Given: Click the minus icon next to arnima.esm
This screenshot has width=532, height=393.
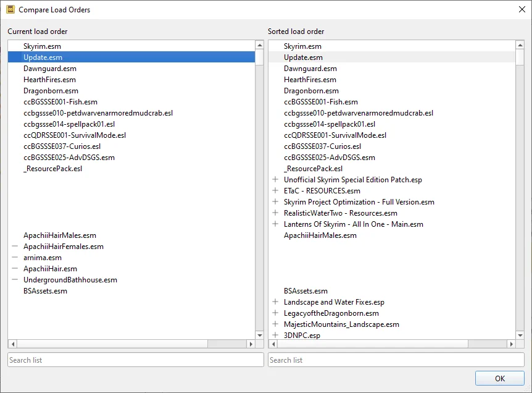Looking at the screenshot, I should [15, 257].
